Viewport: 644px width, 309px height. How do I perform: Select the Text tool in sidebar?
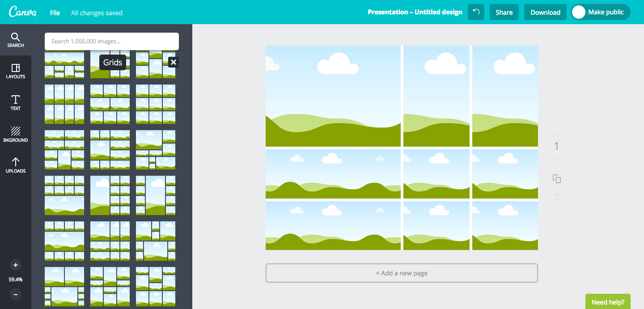tap(15, 102)
